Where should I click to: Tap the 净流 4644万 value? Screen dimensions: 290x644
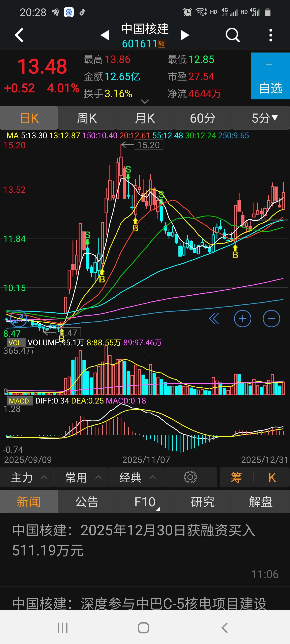[x=194, y=94]
